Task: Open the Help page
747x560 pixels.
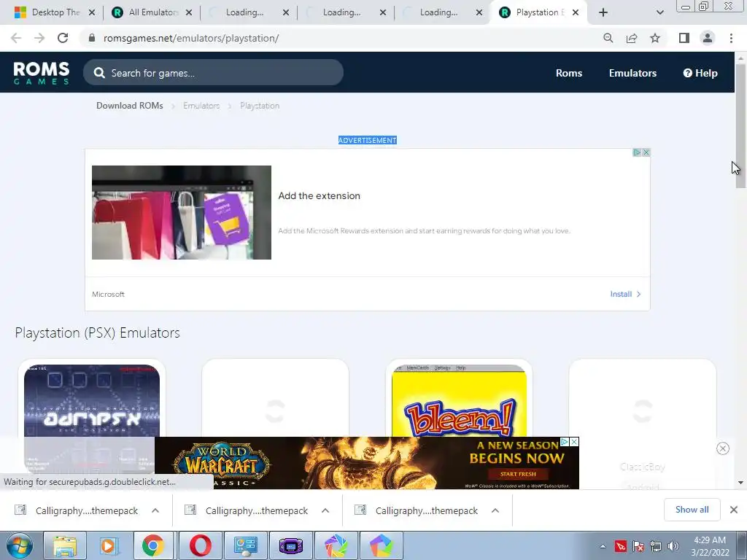Action: tap(700, 73)
